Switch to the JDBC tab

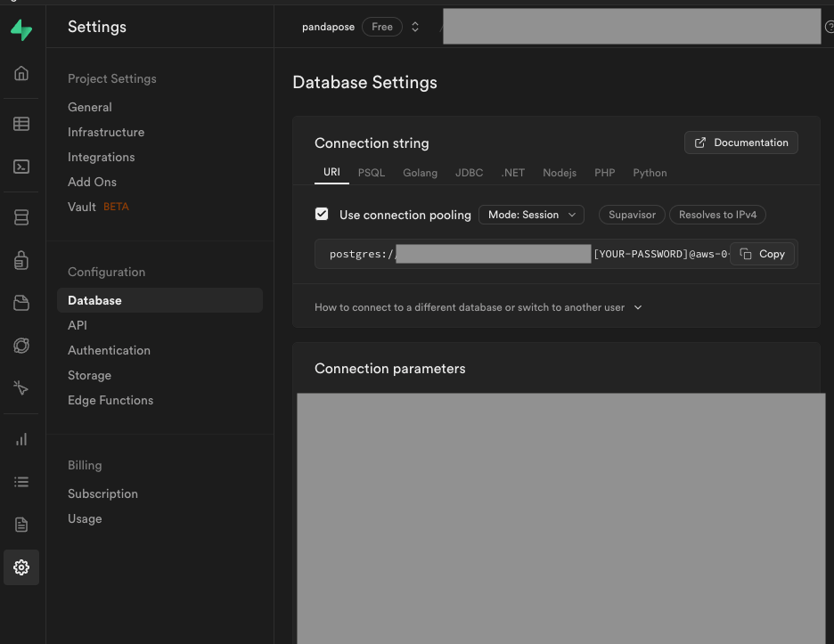click(x=469, y=173)
